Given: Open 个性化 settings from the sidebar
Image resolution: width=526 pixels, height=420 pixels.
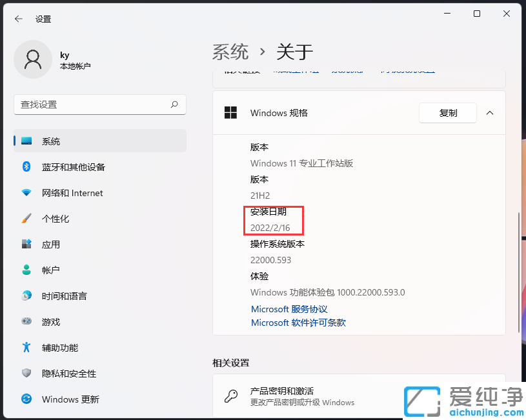Looking at the screenshot, I should click(x=58, y=219).
